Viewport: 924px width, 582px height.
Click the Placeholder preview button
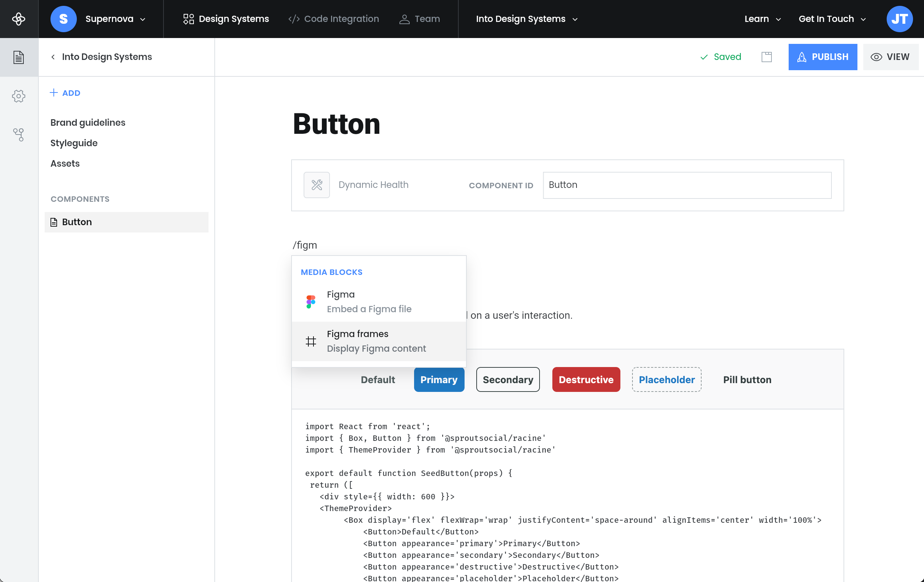pos(666,379)
